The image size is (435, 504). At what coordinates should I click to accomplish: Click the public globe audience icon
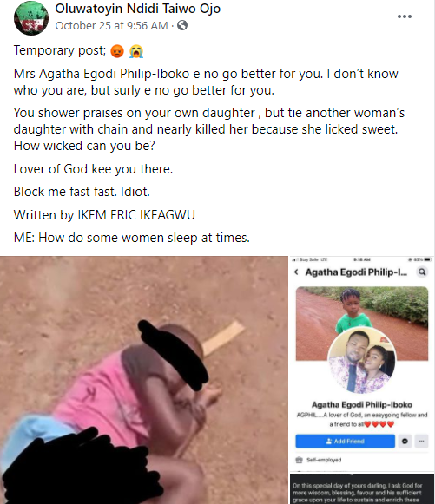182,25
